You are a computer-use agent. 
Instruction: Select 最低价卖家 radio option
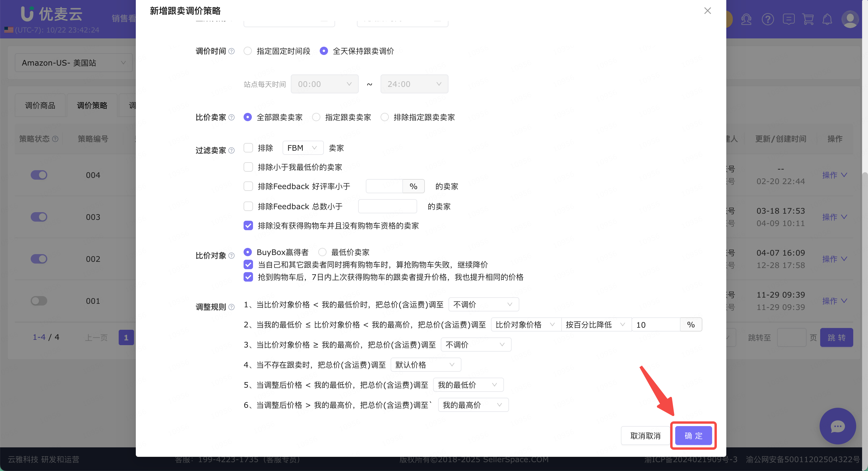(x=322, y=252)
